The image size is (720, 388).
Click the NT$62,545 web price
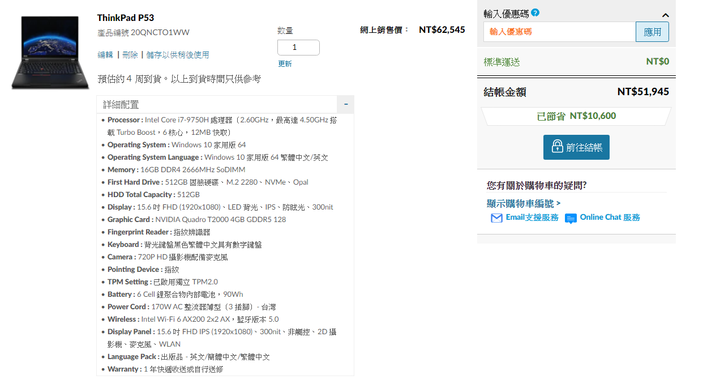(442, 30)
